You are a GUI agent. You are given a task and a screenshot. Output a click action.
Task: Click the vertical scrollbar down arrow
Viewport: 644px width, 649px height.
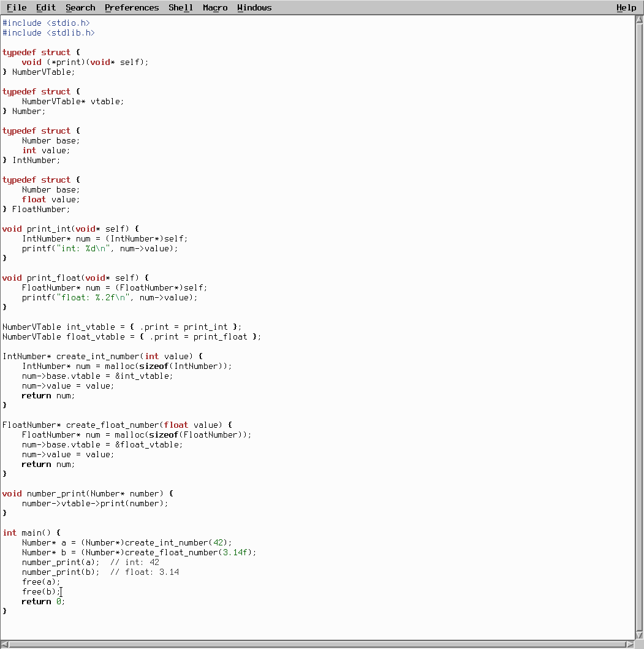click(639, 635)
